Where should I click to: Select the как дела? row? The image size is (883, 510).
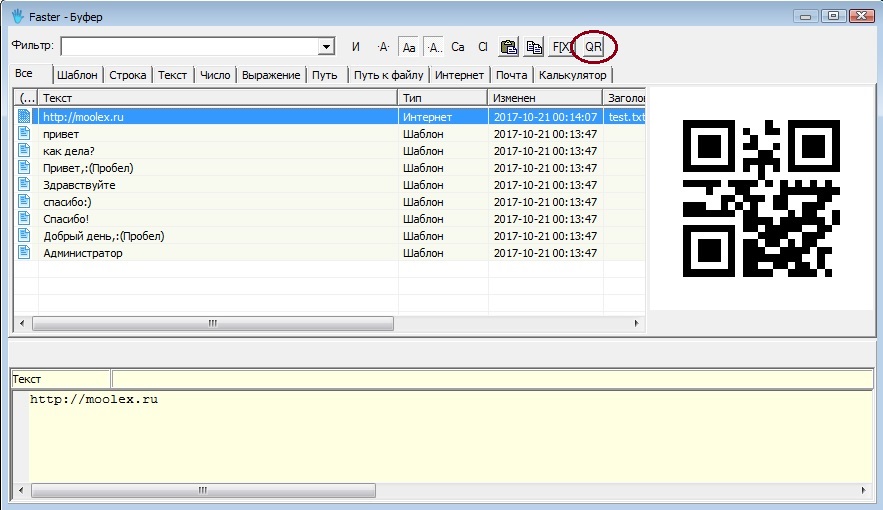coord(329,151)
